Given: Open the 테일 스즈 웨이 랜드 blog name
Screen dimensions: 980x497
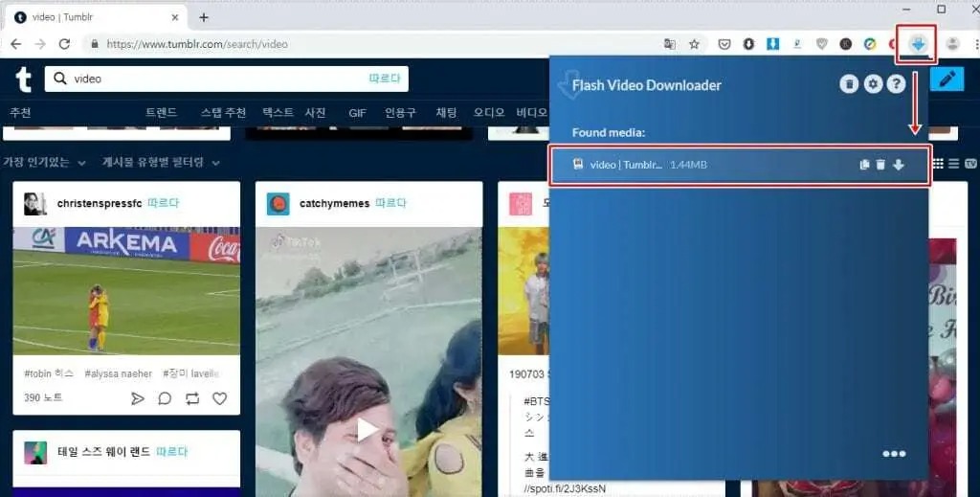Looking at the screenshot, I should pos(103,451).
